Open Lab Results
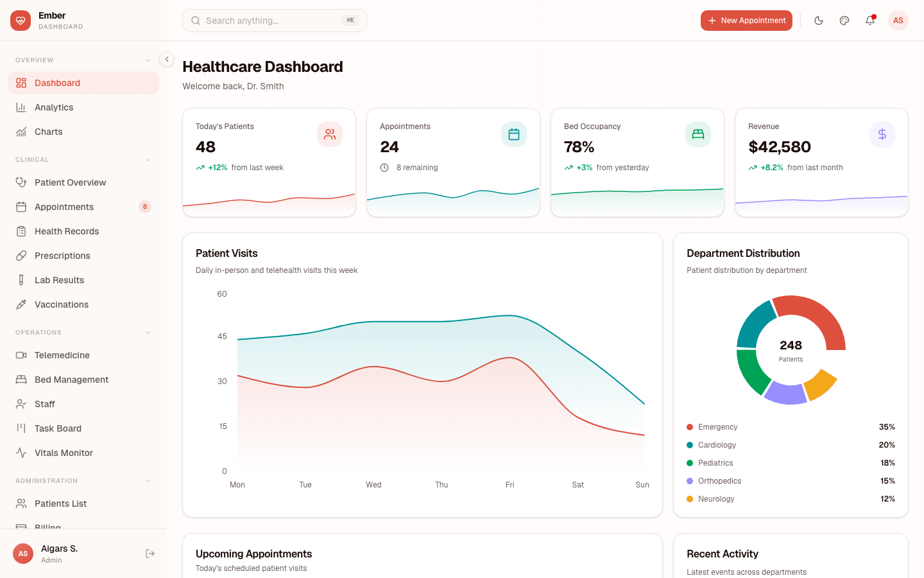This screenshot has width=924, height=578. point(59,280)
